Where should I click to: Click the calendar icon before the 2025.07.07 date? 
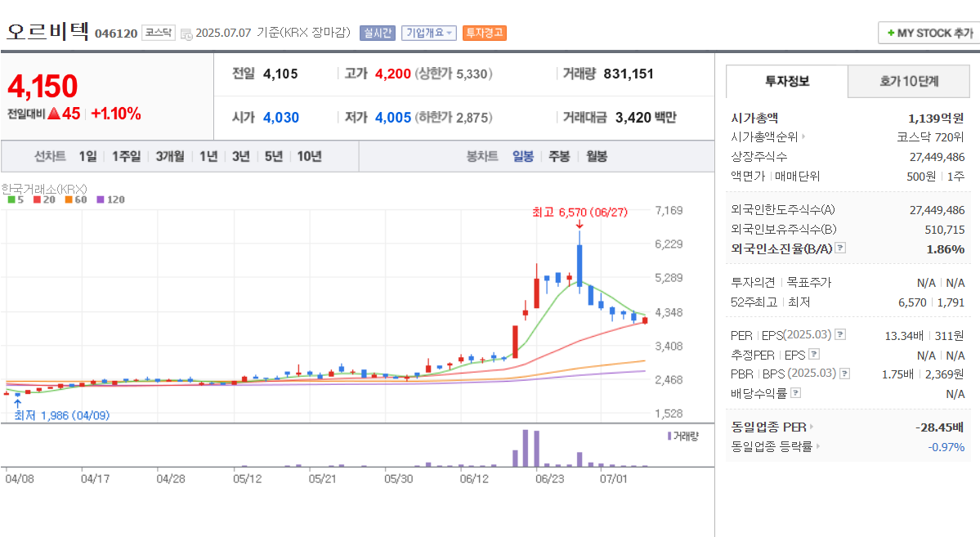pos(186,34)
